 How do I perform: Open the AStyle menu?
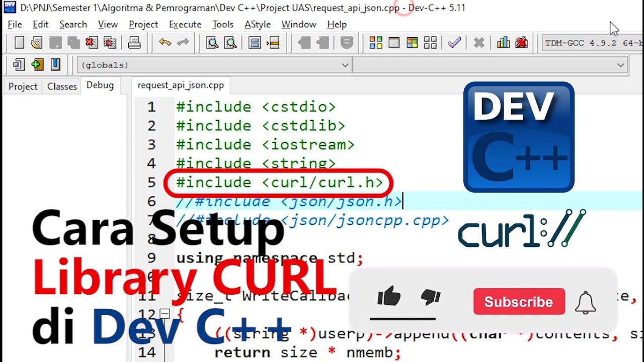(x=258, y=24)
